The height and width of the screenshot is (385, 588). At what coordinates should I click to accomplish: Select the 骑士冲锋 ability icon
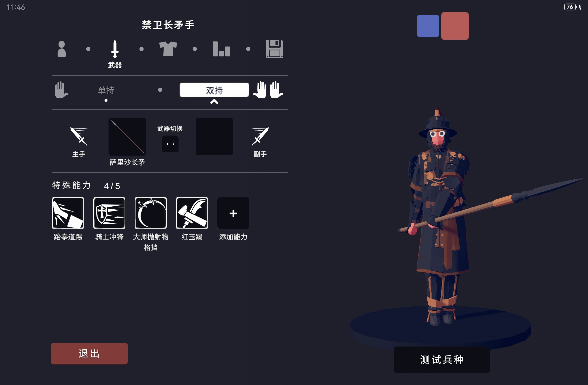click(109, 213)
